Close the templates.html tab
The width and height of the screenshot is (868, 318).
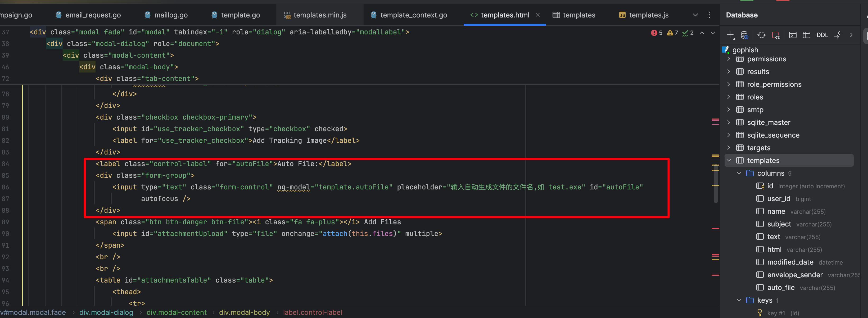[x=538, y=15]
